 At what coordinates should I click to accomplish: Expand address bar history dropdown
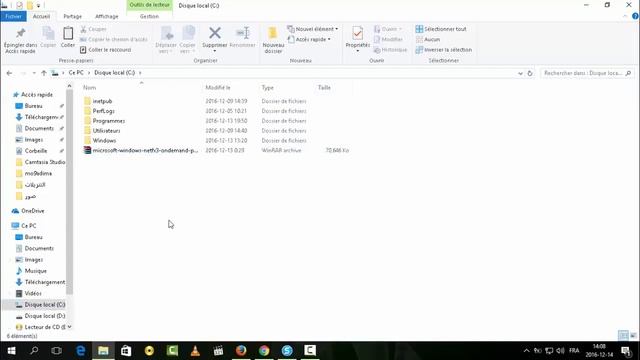[x=520, y=73]
